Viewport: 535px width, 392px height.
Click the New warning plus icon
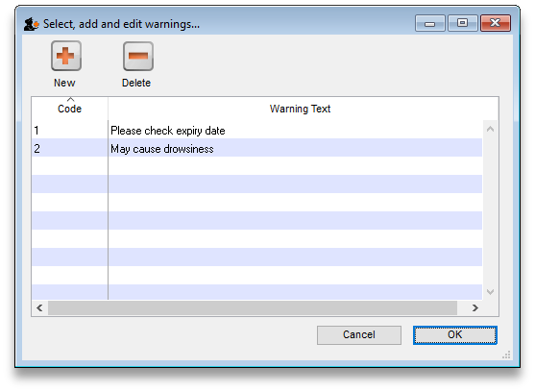66,56
